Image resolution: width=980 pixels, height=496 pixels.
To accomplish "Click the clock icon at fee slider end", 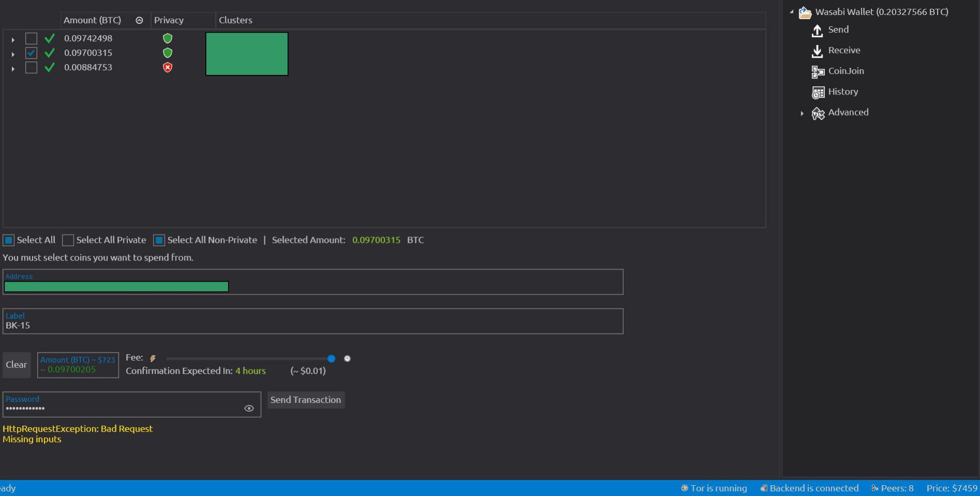I will [348, 359].
